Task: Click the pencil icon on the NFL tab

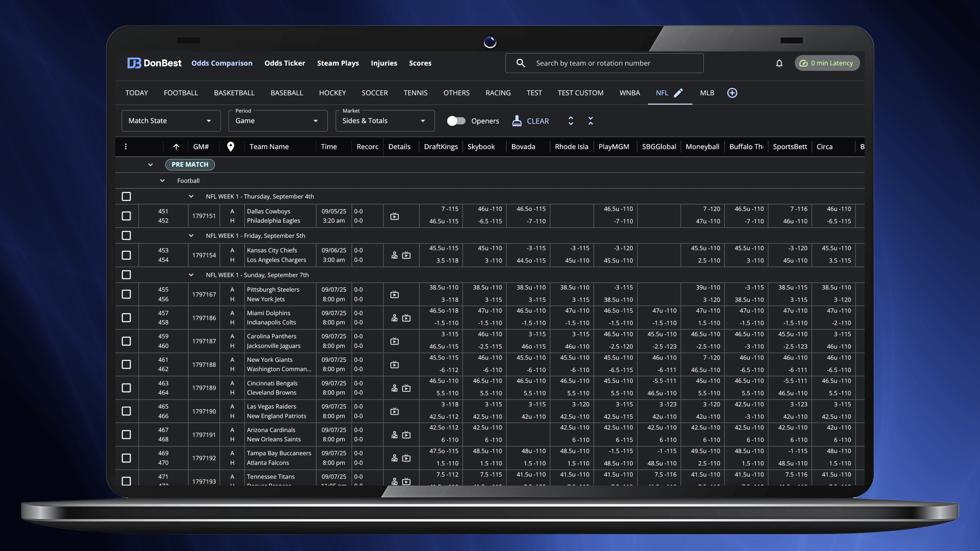Action: click(678, 93)
